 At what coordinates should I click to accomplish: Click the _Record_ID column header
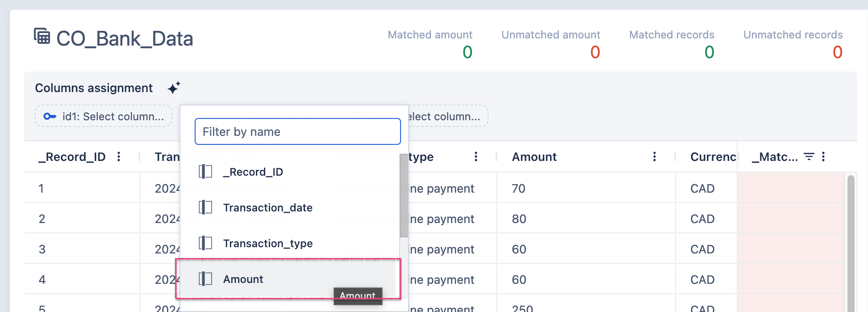[72, 156]
